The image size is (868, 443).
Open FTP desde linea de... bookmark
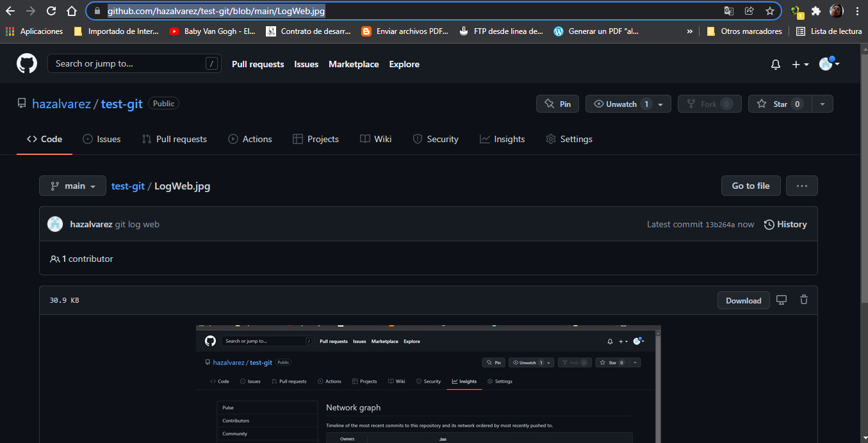click(502, 31)
